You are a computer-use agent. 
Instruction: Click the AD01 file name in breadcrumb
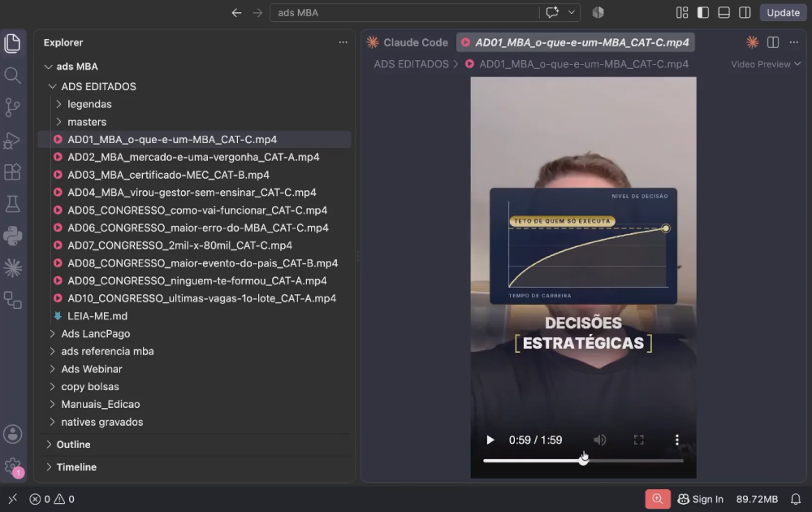click(584, 64)
